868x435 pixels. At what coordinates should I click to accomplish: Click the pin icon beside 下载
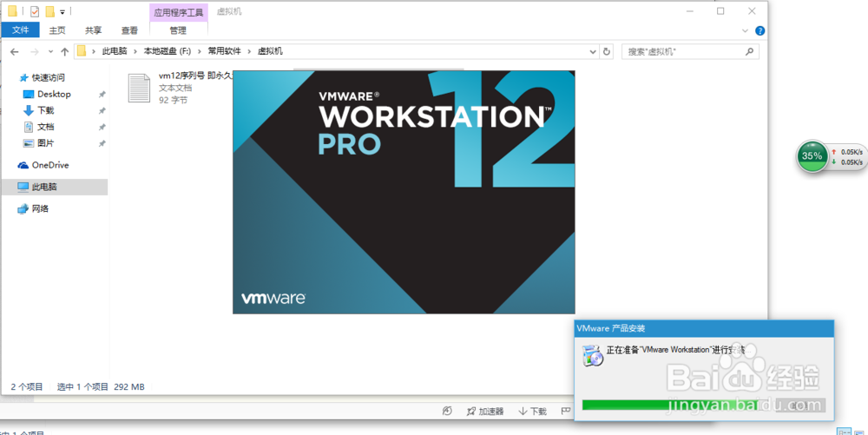click(102, 110)
